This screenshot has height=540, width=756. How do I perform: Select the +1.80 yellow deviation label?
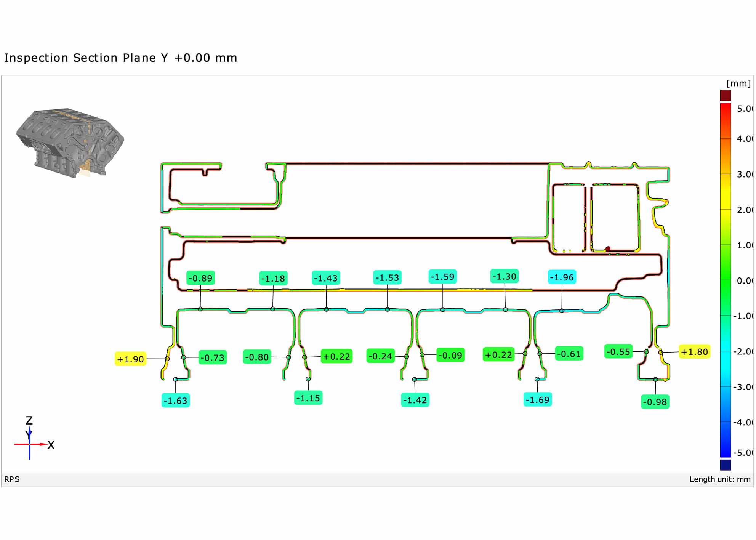(694, 352)
